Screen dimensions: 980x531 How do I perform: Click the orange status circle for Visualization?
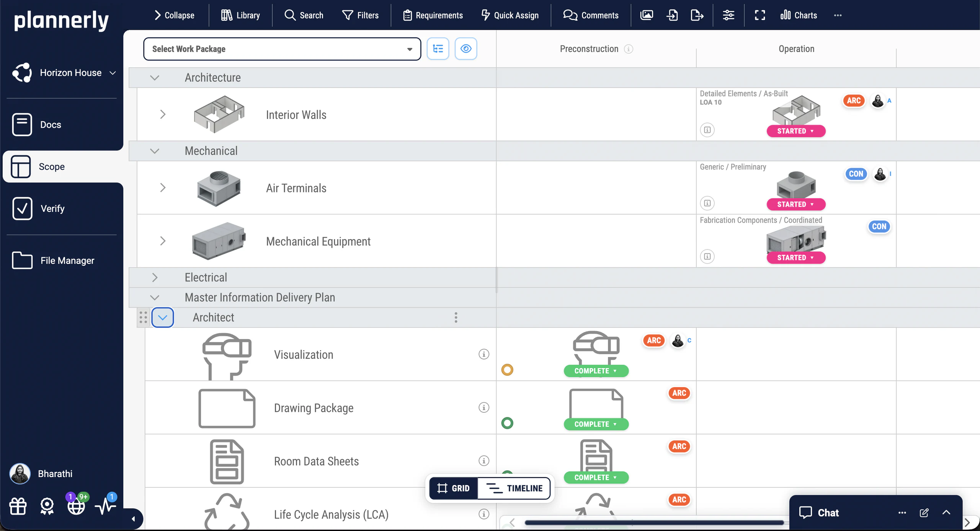tap(507, 370)
